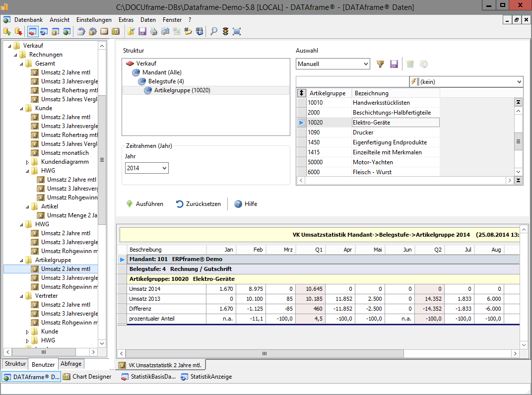Switch to the Abfrage tab
532x395 pixels.
71,363
